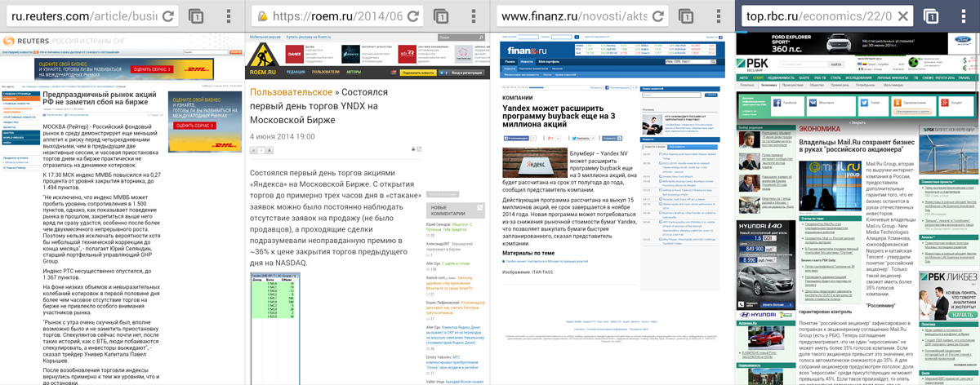Click the finanz.ru logo
The image size is (980, 385).
tap(527, 51)
